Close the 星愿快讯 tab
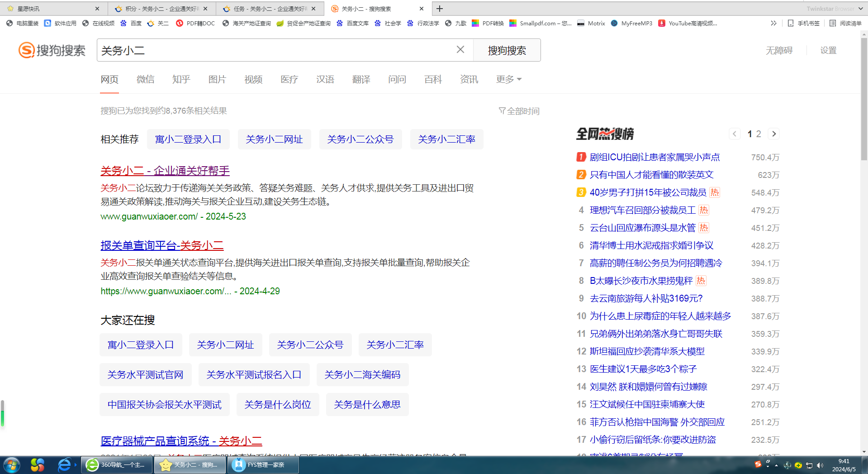 97,9
